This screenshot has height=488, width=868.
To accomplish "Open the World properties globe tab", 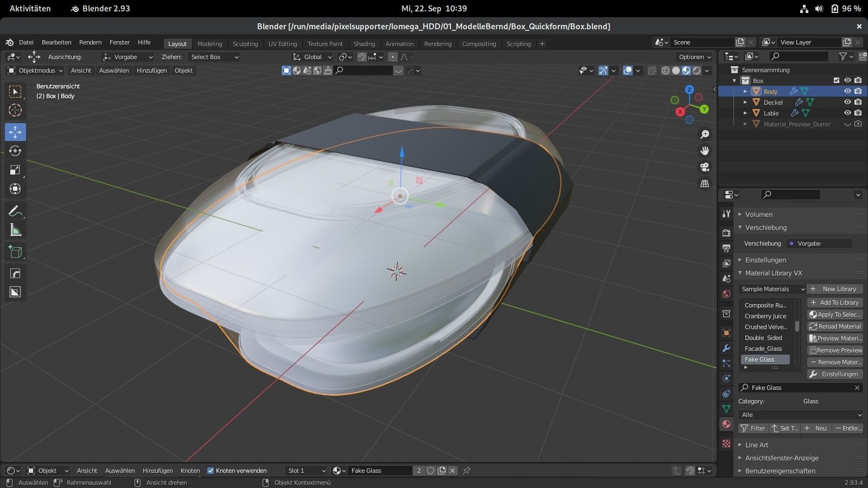I will [726, 294].
